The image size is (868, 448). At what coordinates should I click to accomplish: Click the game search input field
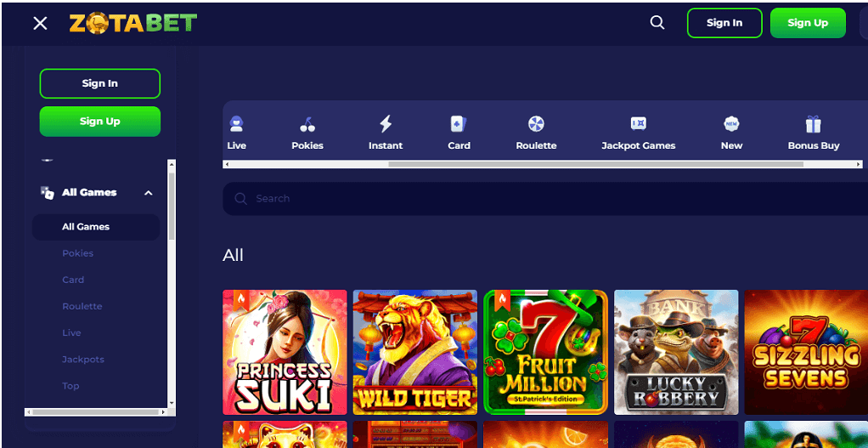(x=545, y=199)
